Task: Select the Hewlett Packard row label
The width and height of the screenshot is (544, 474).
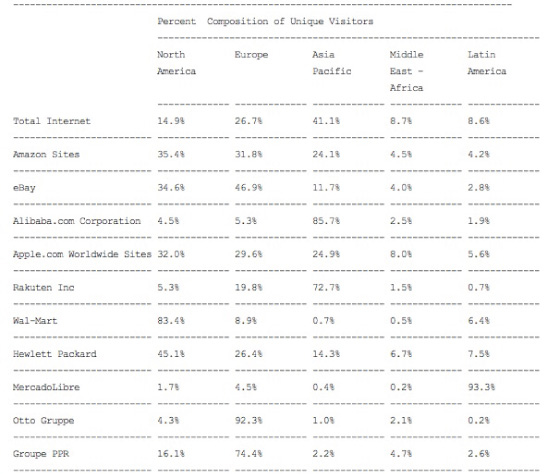Action: tap(54, 354)
